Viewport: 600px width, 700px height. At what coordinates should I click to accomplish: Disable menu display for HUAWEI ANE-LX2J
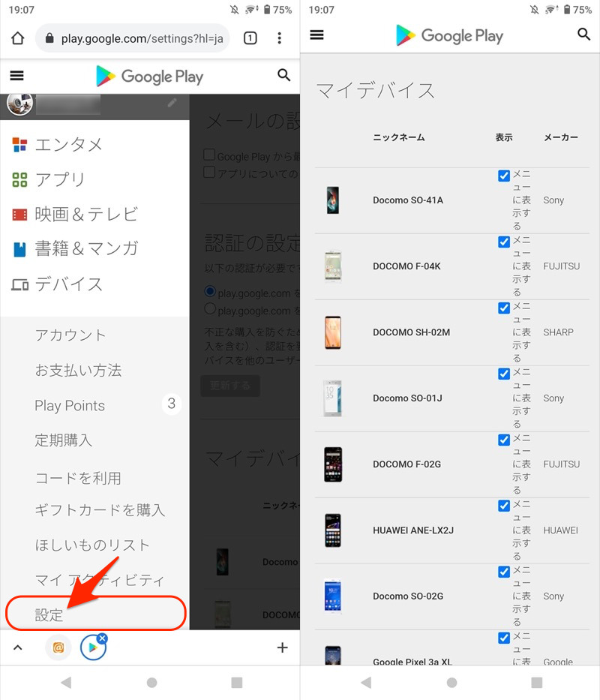click(504, 506)
